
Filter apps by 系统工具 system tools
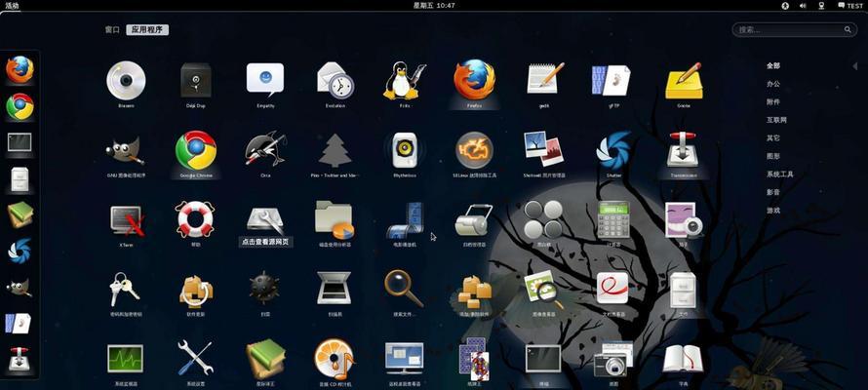coord(780,175)
